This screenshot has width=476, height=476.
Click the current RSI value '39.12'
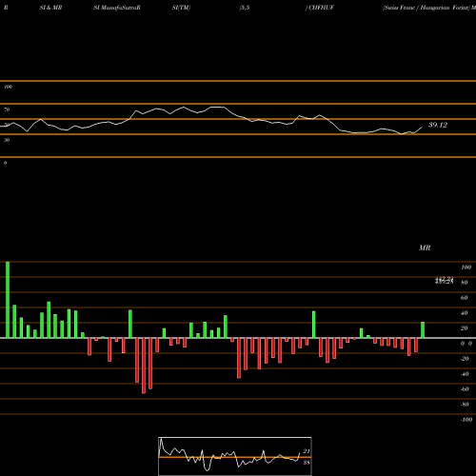click(x=438, y=125)
